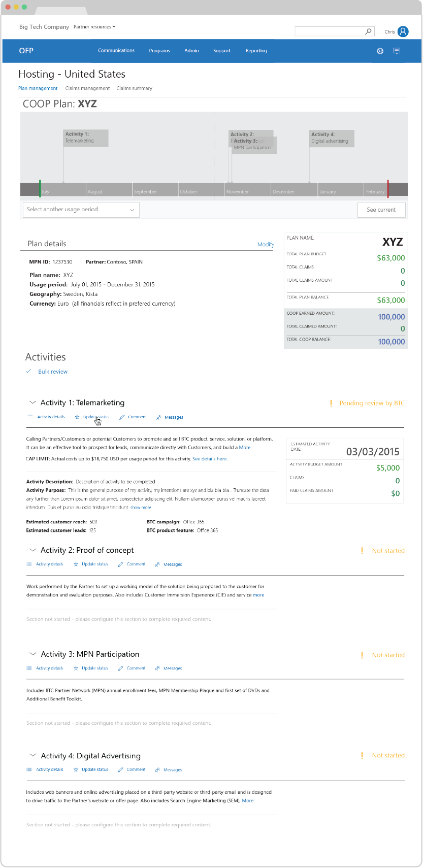Image resolution: width=424 pixels, height=868 pixels.
Task: Switch to Claims summary tab
Action: pos(135,88)
